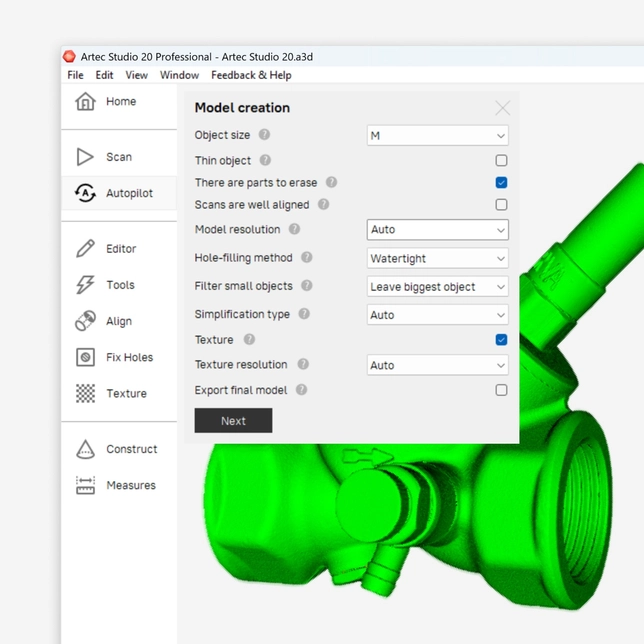Open the Hole-filling method dropdown
Viewport: 644px width, 644px height.
[x=438, y=258]
